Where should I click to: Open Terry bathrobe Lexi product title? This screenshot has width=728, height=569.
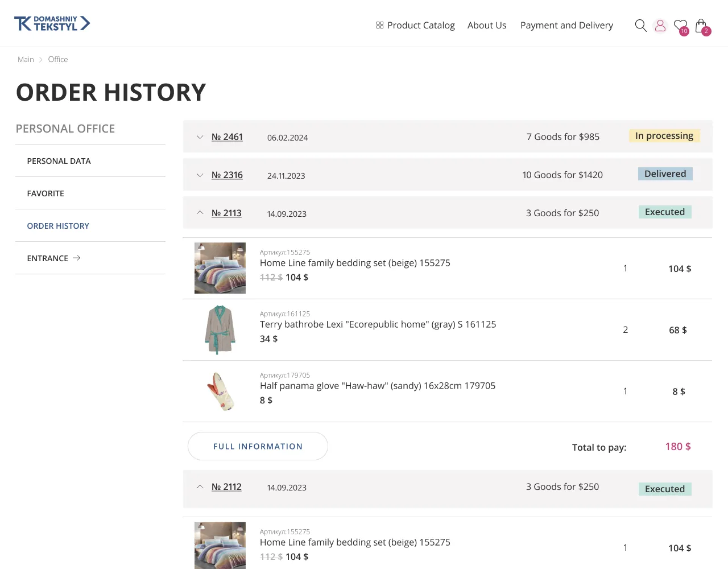pyautogui.click(x=378, y=324)
